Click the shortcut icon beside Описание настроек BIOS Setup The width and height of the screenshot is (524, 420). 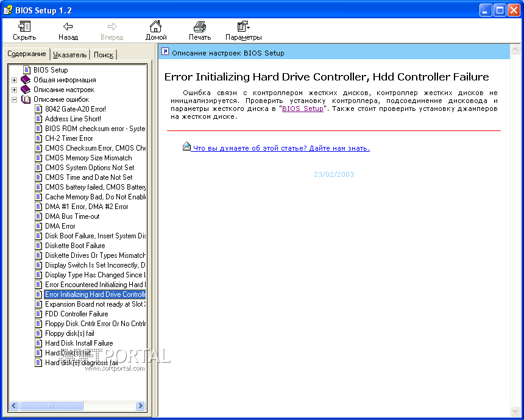165,51
